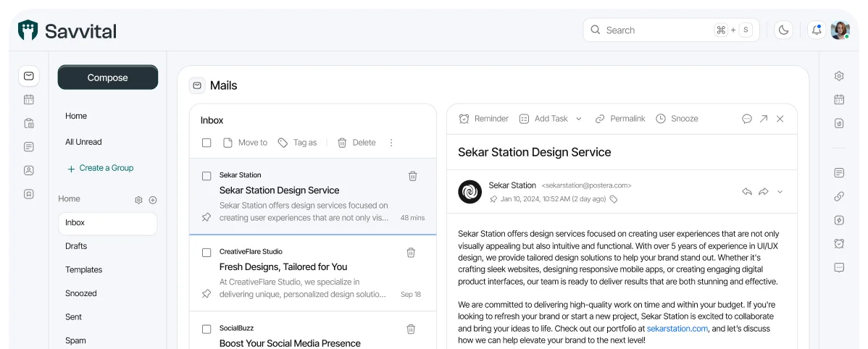Open the Drafts folder
This screenshot has height=349, width=868.
76,246
